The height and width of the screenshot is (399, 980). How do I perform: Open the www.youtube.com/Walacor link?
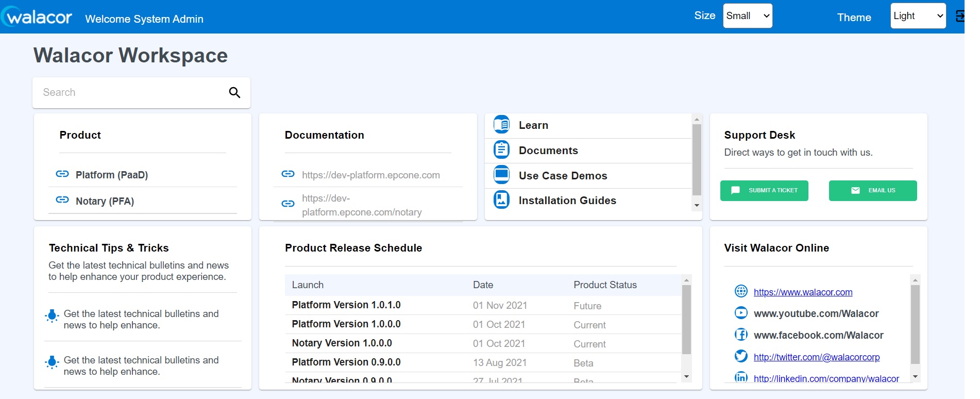[x=816, y=313]
